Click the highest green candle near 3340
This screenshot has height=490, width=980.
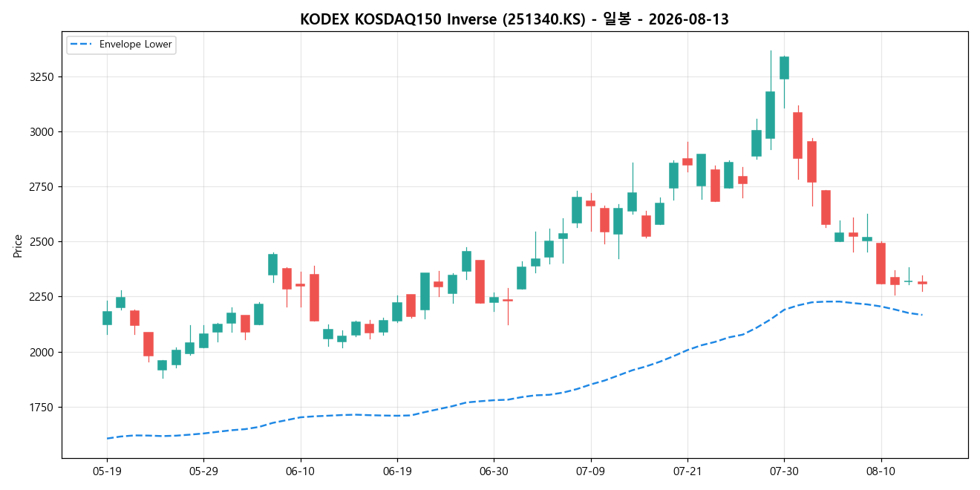tap(784, 68)
